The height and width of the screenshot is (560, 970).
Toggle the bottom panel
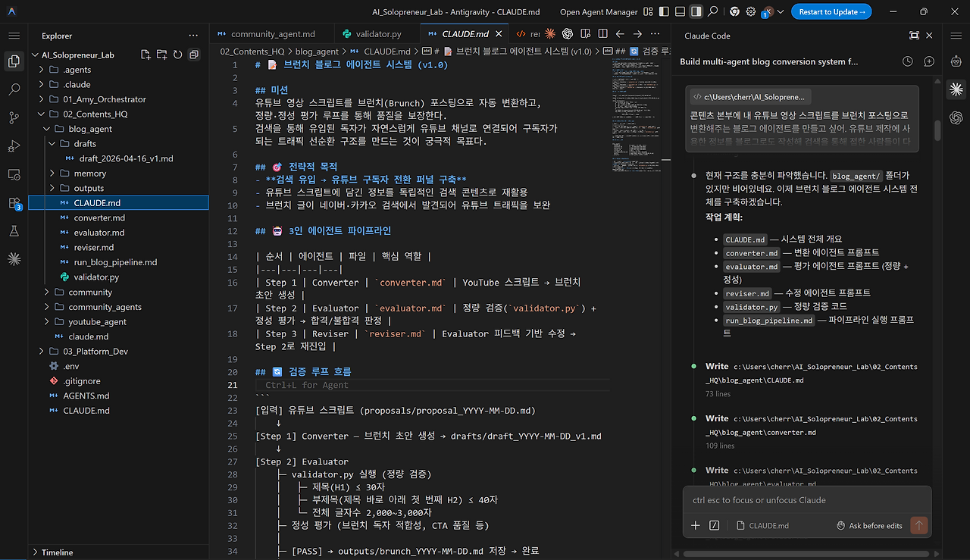[x=681, y=12]
